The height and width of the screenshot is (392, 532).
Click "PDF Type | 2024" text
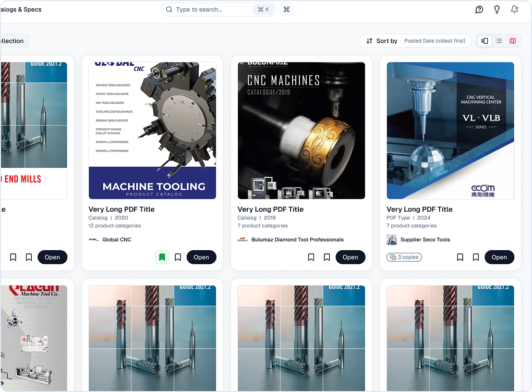[x=408, y=218]
